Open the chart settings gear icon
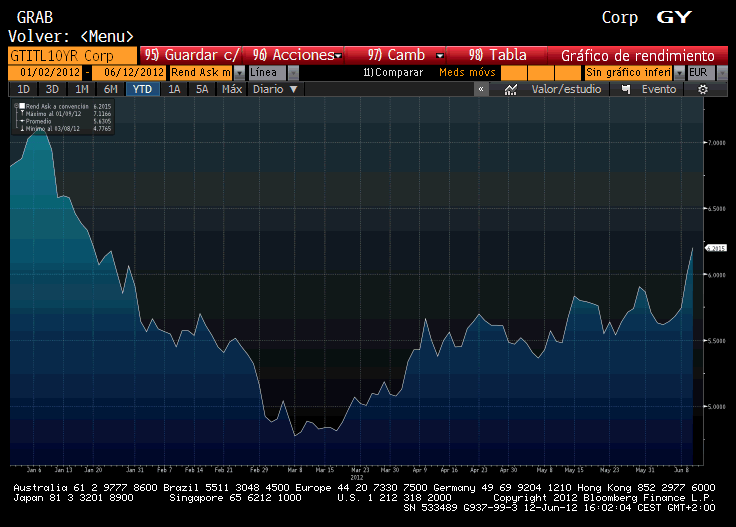This screenshot has height=527, width=736. click(x=703, y=89)
